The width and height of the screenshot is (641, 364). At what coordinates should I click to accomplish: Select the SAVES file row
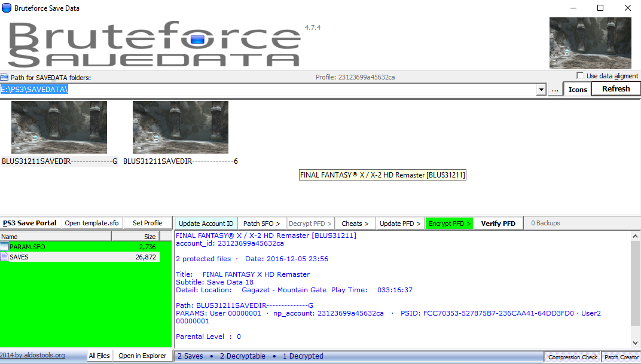pyautogui.click(x=80, y=257)
